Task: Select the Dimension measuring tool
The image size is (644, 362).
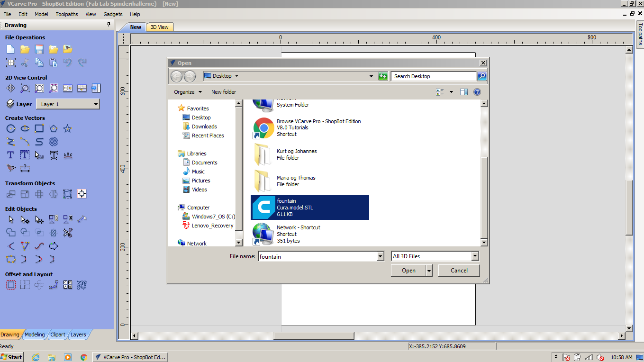Action: click(25, 168)
